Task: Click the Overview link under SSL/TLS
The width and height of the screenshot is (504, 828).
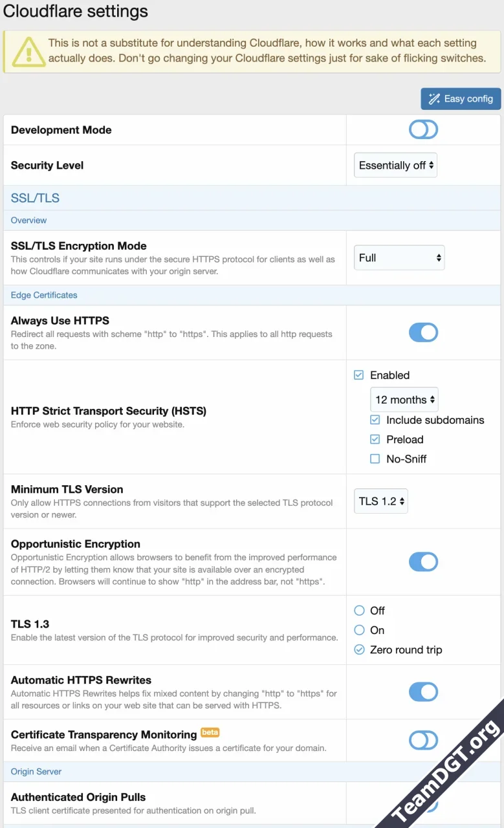Action: tap(28, 220)
